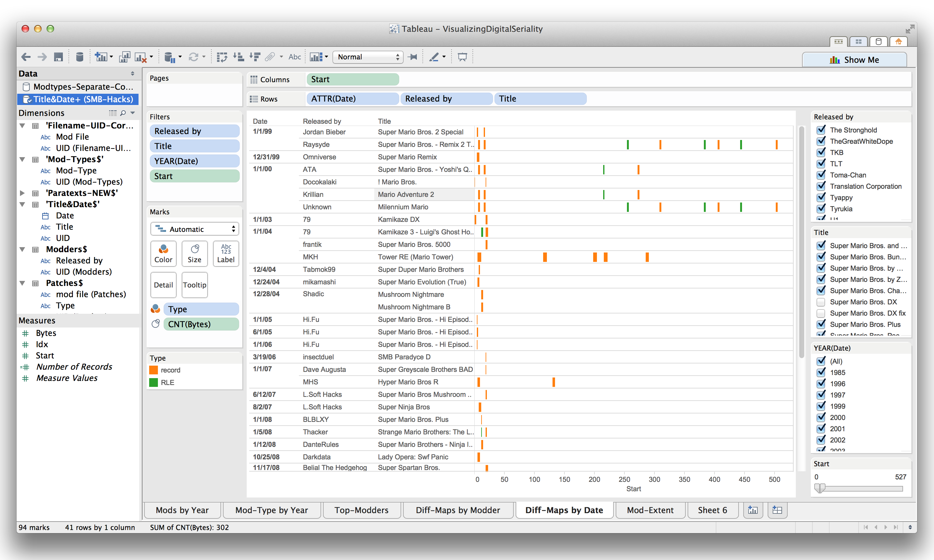Screen dimensions: 934x560
Task: Switch to Mods by Year tab
Action: 182,510
